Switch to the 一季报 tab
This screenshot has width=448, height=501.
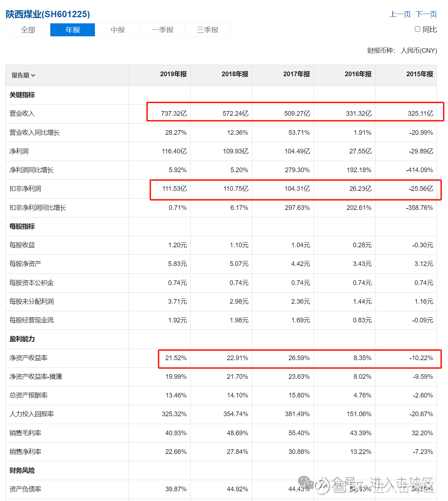pyautogui.click(x=163, y=30)
